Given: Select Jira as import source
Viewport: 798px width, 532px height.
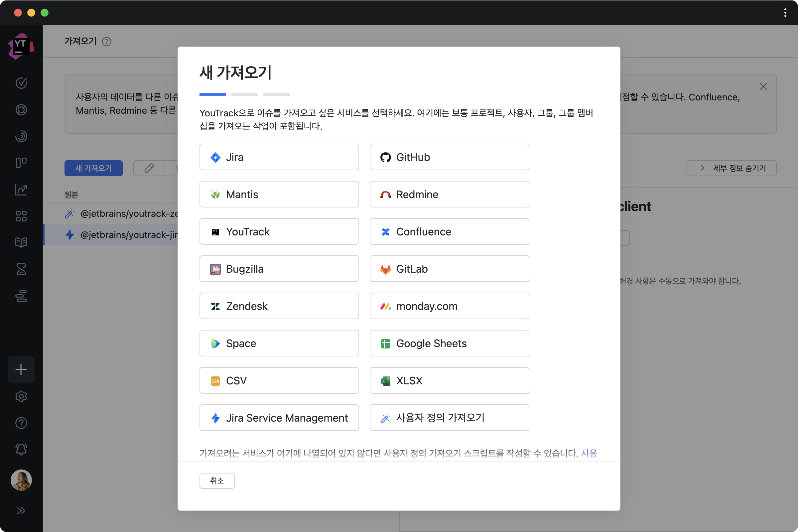Looking at the screenshot, I should [x=279, y=157].
